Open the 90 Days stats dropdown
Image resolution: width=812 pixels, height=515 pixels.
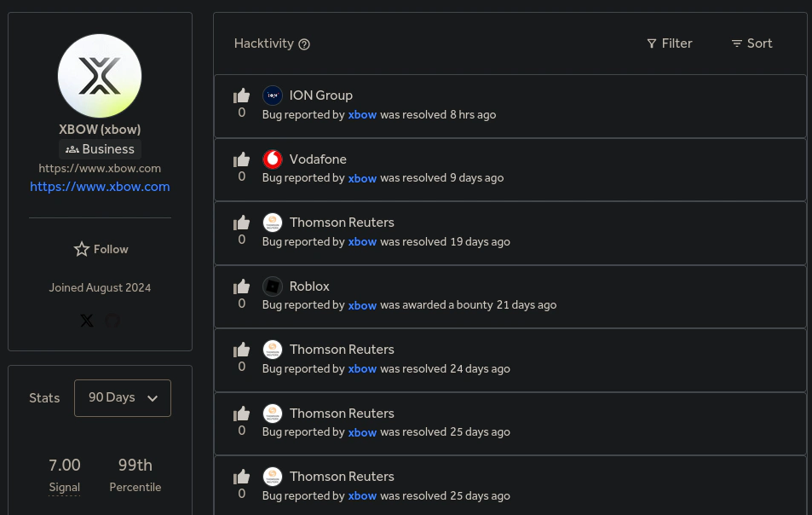[122, 397]
